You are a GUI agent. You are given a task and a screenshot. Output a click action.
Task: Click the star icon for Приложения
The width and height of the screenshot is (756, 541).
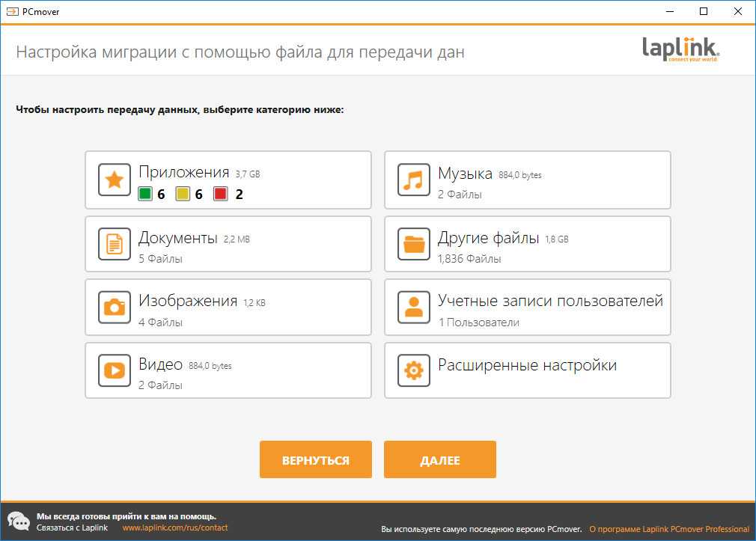115,180
